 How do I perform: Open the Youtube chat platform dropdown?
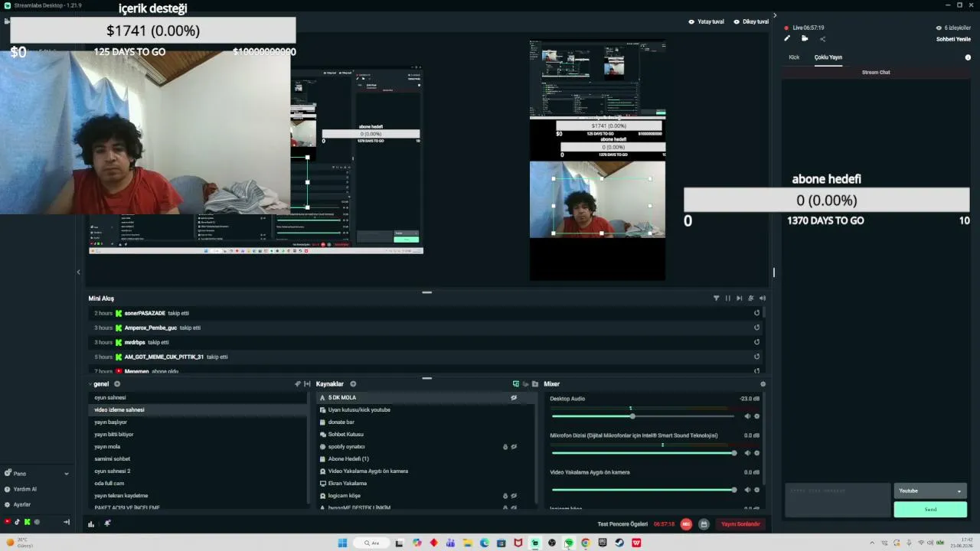pos(930,491)
